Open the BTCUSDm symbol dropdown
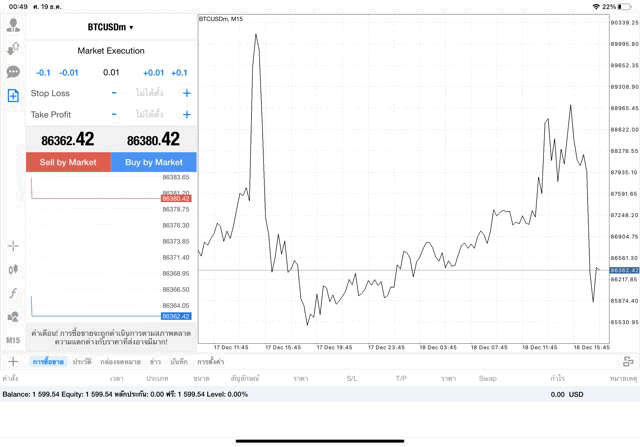 pyautogui.click(x=110, y=27)
